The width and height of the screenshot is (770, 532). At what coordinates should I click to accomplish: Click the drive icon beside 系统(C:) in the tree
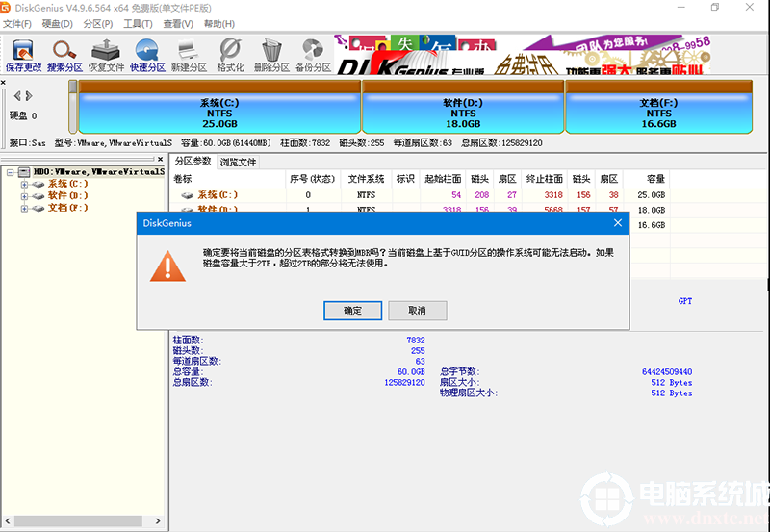[x=38, y=185]
